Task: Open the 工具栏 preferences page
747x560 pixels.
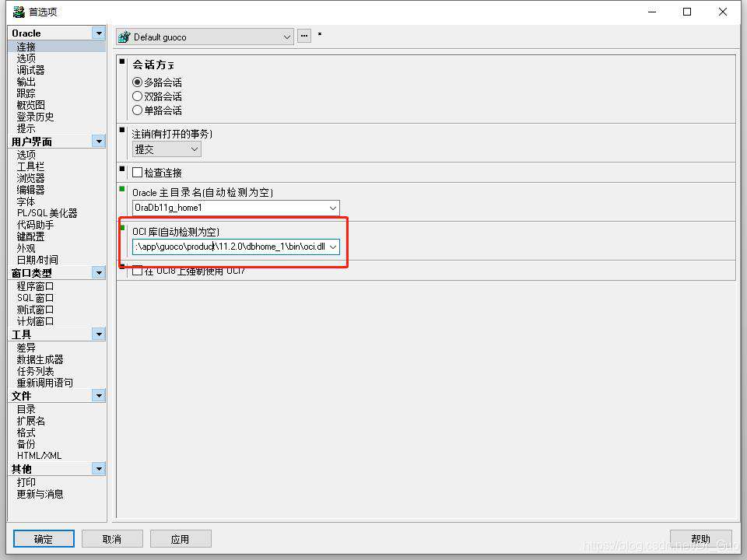Action: (30, 166)
